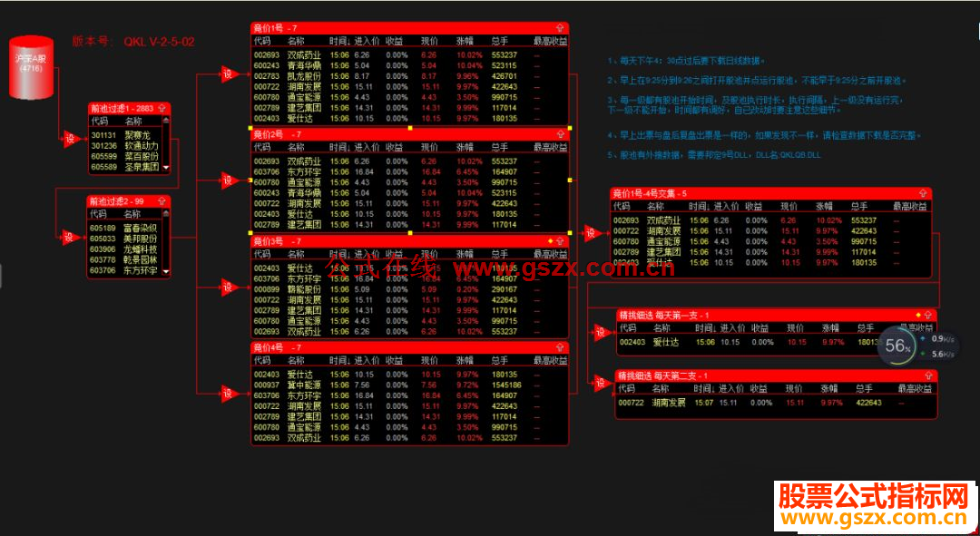The height and width of the screenshot is (536, 980).
Task: Sort 竞价3号 by 最高收益 column header
Action: [x=551, y=254]
